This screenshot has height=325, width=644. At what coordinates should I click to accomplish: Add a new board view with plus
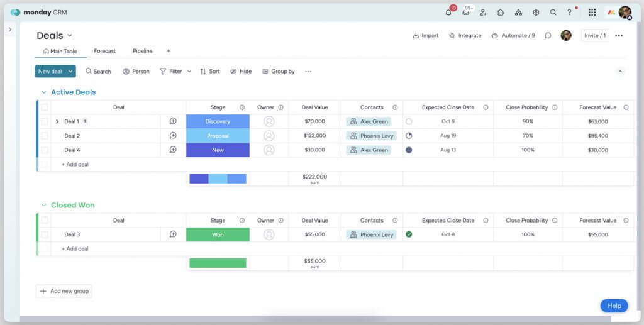(169, 51)
